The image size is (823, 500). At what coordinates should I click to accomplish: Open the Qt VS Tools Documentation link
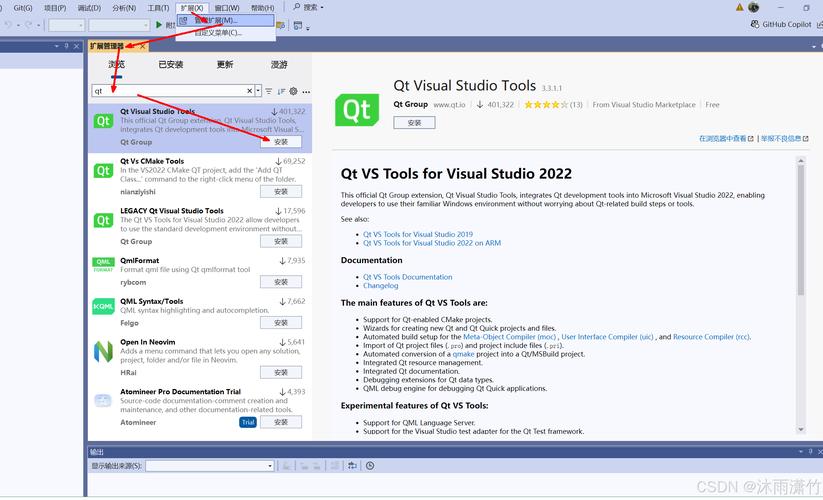click(407, 277)
